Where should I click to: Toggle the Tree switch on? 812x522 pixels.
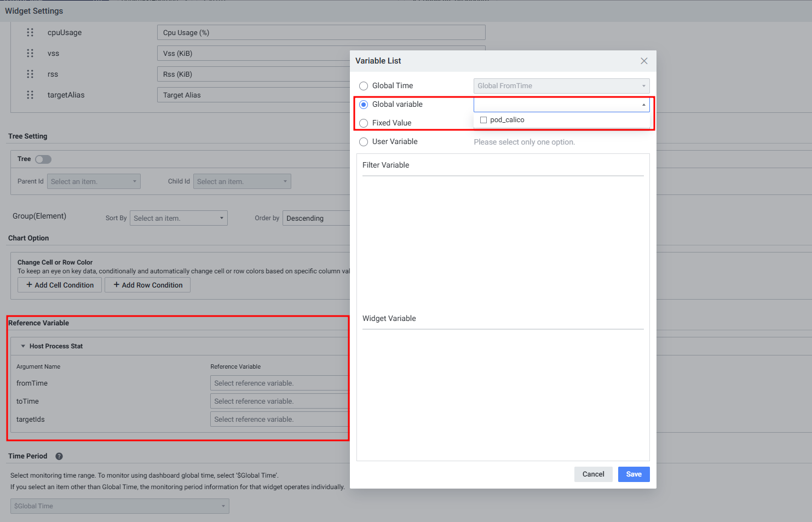coord(43,159)
